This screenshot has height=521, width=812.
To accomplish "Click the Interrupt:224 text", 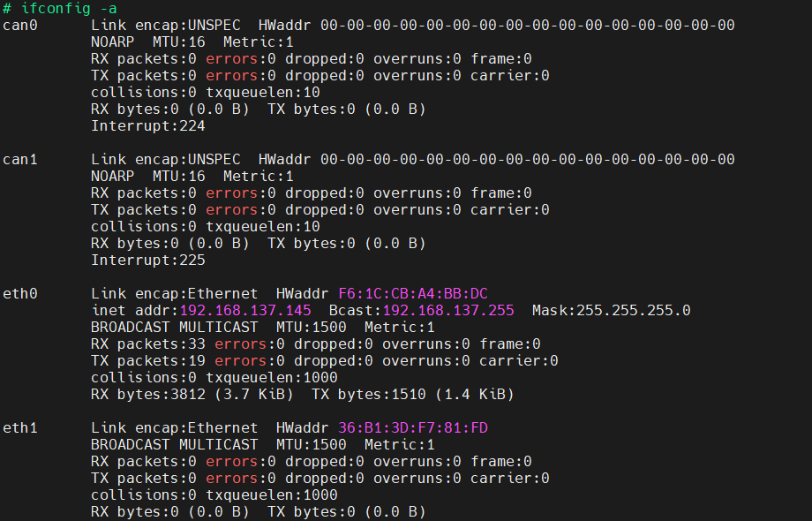I will click(148, 125).
